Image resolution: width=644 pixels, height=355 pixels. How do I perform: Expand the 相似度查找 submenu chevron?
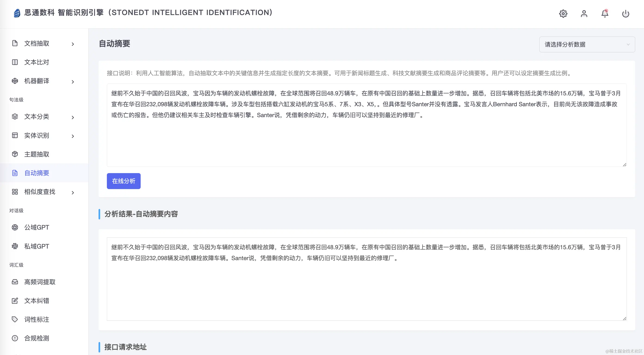tap(73, 192)
